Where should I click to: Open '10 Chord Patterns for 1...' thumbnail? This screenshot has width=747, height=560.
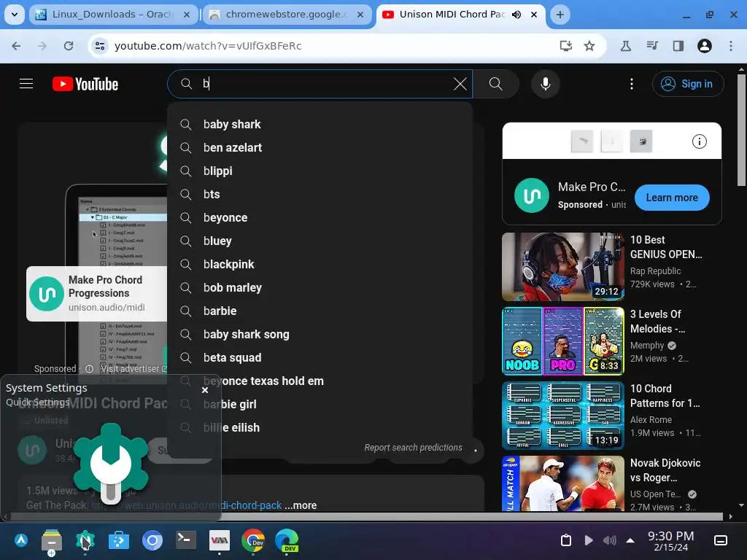562,415
